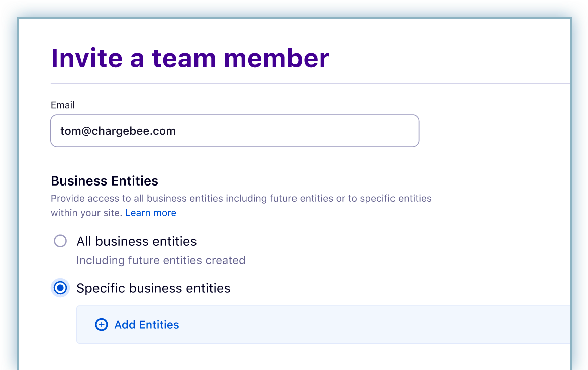Deselect Specific business entities by choosing All

pyautogui.click(x=60, y=241)
